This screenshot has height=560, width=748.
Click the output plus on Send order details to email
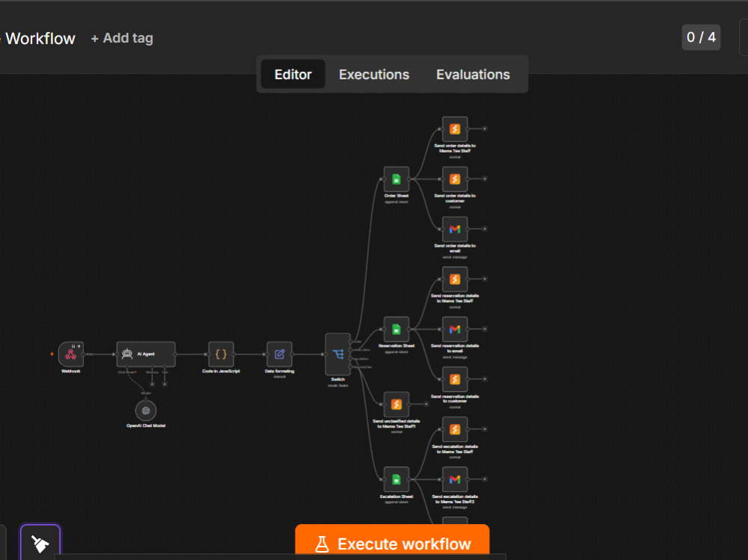(485, 229)
